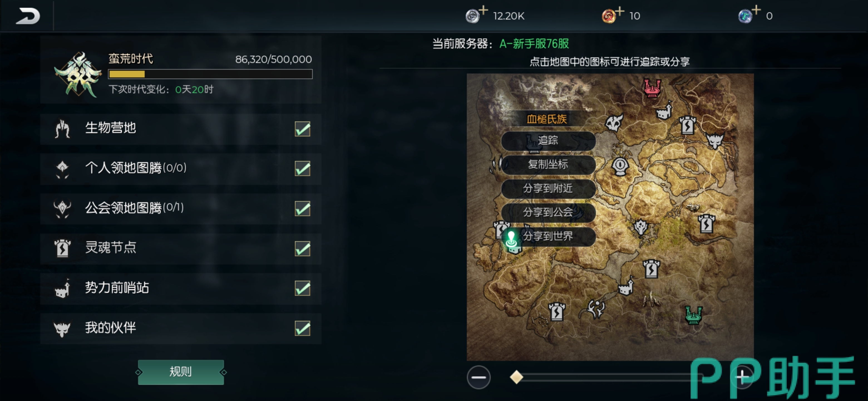Screen dimensions: 868x401
Task: Add silver currency via plus icon
Action: [x=484, y=11]
